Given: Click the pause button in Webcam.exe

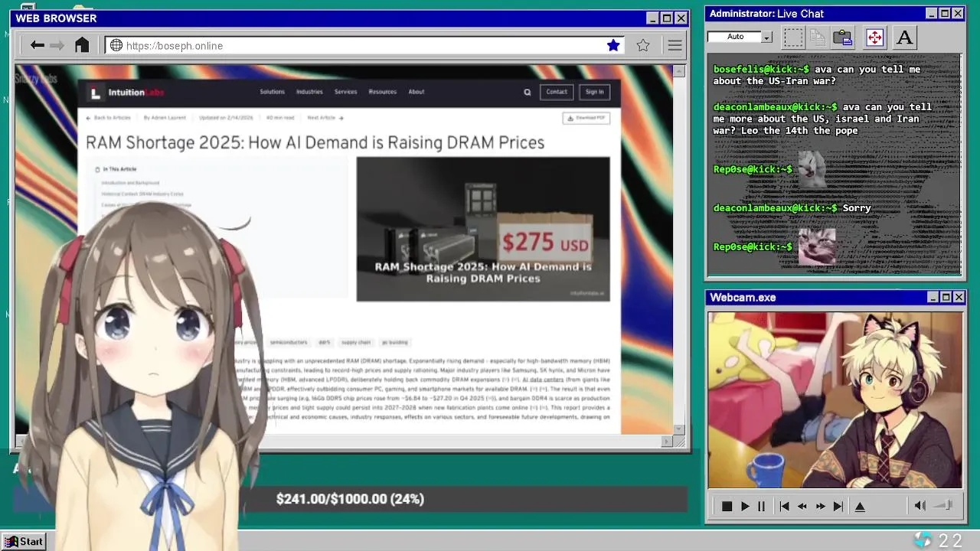Looking at the screenshot, I should [761, 507].
